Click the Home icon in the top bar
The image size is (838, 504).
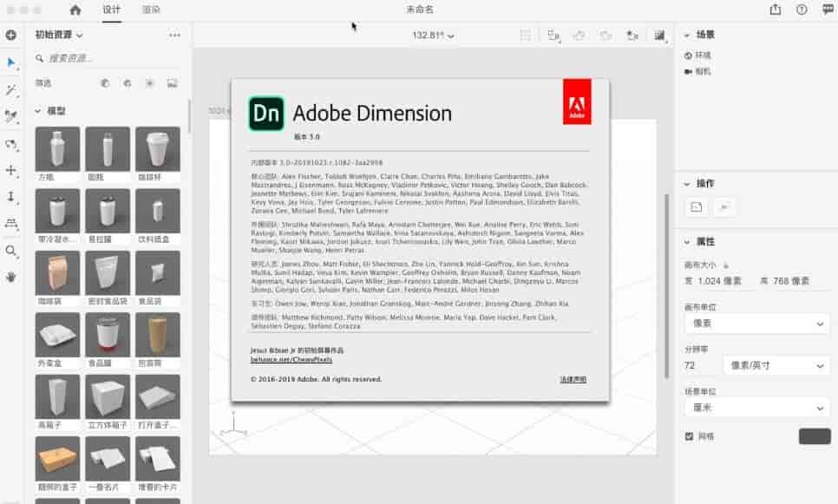coord(74,10)
